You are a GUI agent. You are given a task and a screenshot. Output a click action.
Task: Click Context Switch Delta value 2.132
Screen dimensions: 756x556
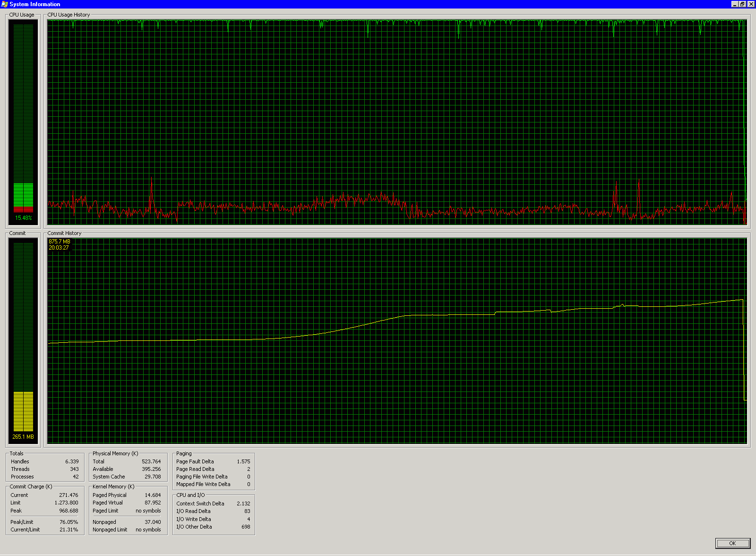point(243,504)
